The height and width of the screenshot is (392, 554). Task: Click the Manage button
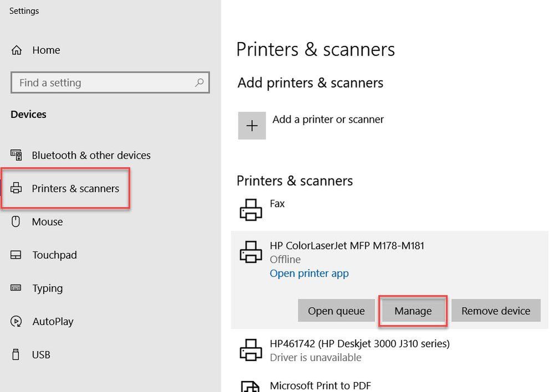413,310
